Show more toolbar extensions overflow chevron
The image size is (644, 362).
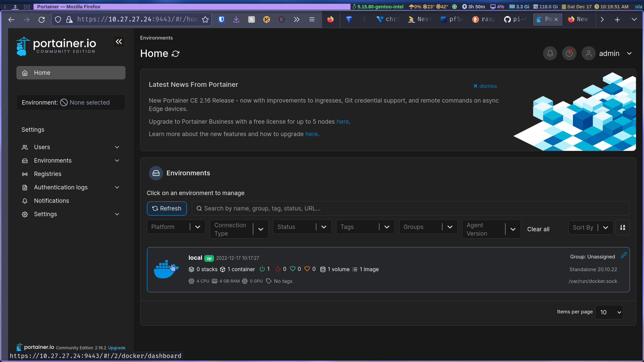point(297,19)
